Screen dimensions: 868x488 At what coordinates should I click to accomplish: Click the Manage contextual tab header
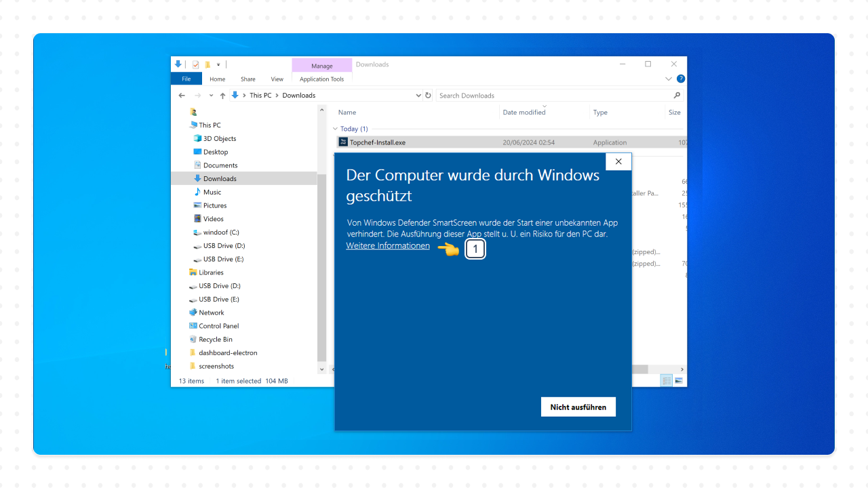pos(322,66)
